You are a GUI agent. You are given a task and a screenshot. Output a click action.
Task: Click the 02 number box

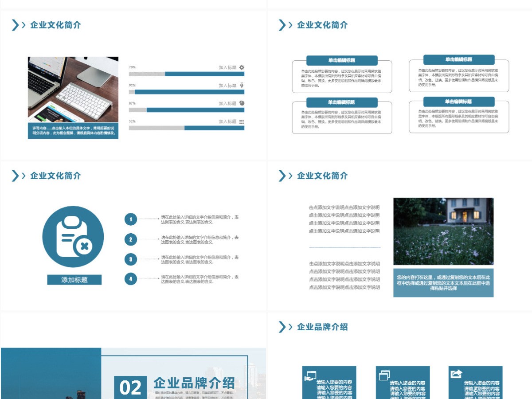(x=130, y=387)
